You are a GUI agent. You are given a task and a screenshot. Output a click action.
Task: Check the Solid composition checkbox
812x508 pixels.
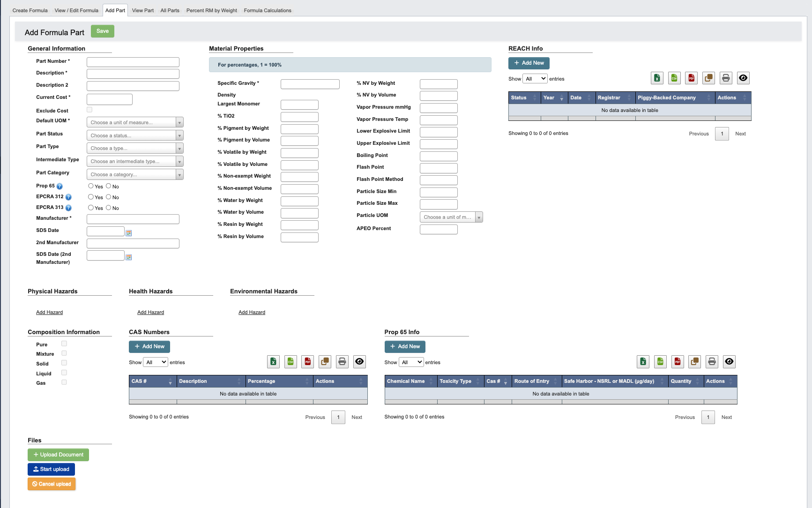pos(64,363)
